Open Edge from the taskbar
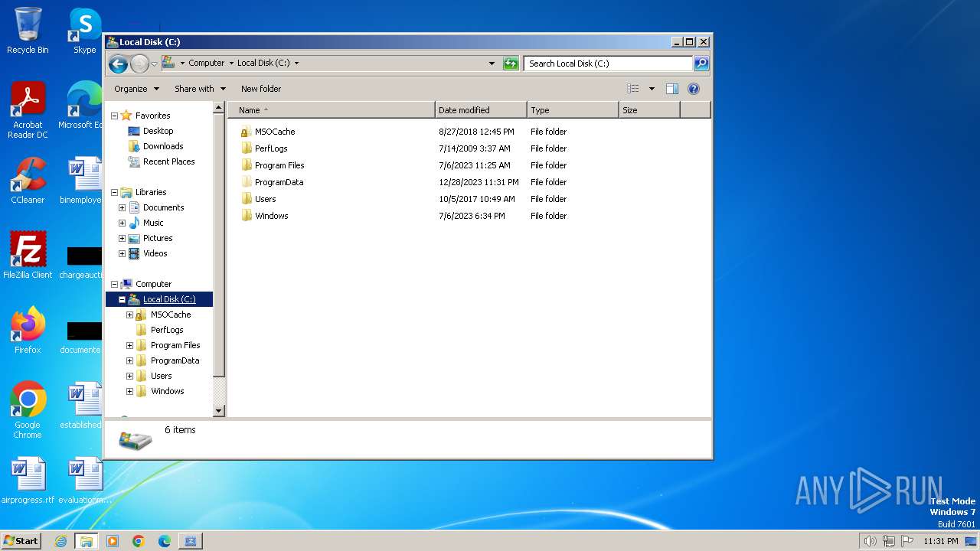980x551 pixels. 165,541
